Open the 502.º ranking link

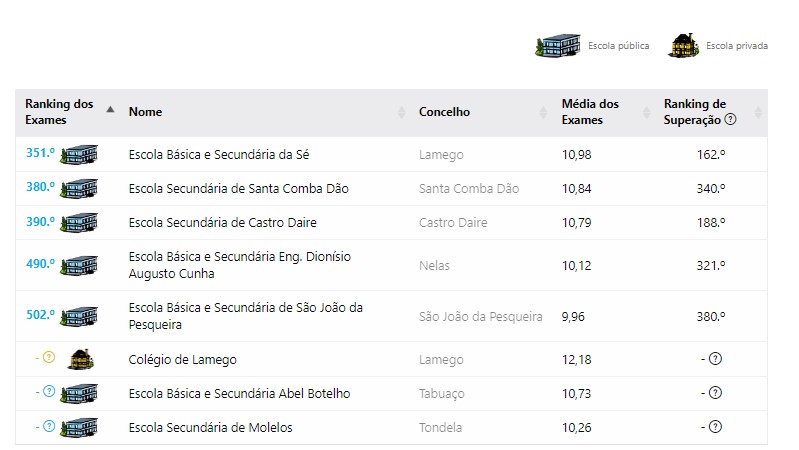pyautogui.click(x=40, y=315)
